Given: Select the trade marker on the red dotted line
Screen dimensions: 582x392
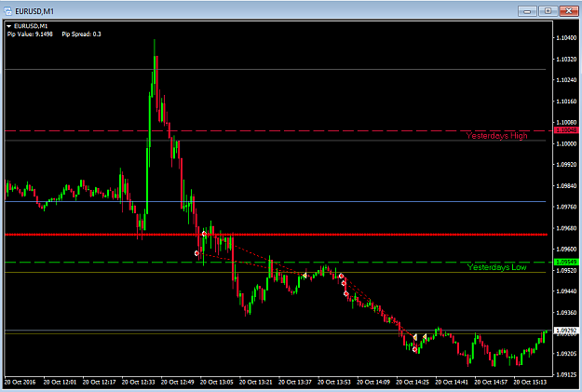Looking at the screenshot, I should pos(204,234).
